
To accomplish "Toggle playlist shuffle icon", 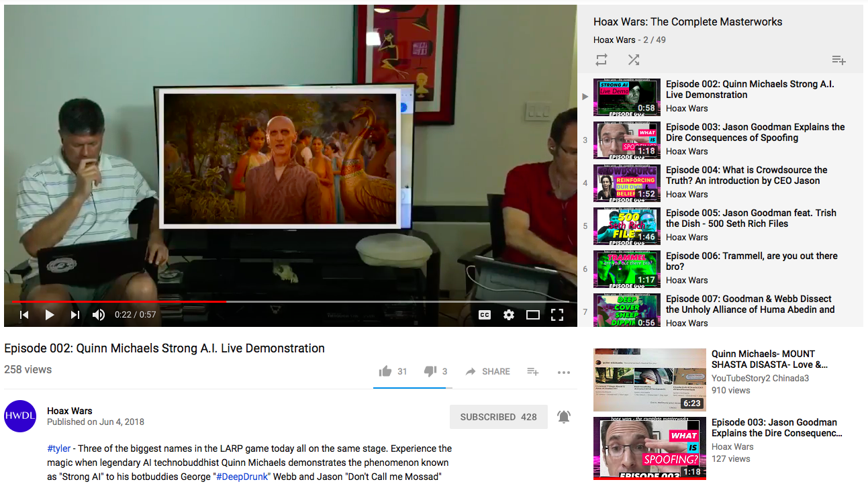I will point(634,60).
